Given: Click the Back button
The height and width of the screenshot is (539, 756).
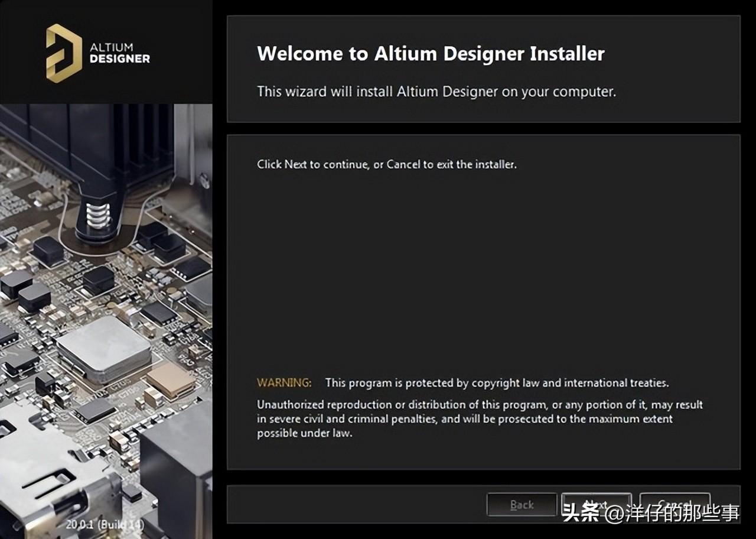Looking at the screenshot, I should (522, 505).
